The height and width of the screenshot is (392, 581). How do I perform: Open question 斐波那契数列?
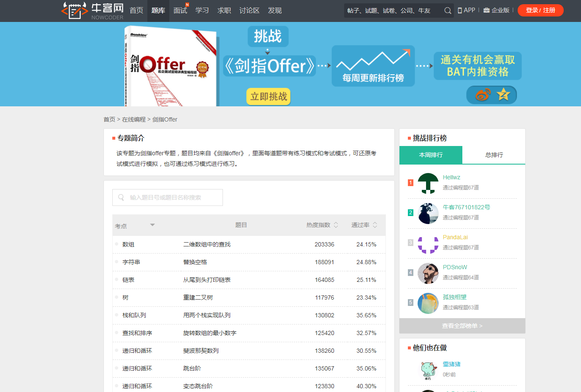pos(201,351)
